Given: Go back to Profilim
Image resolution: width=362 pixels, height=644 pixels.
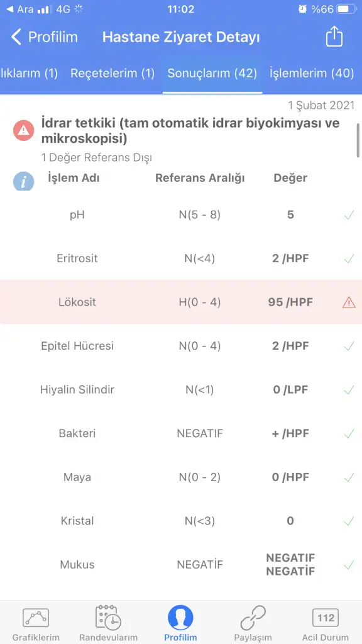Looking at the screenshot, I should click(x=44, y=37).
